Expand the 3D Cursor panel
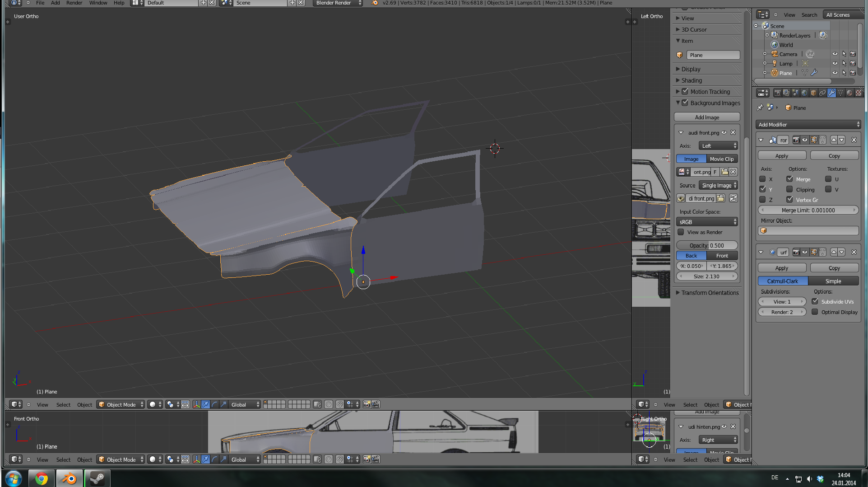The height and width of the screenshot is (487, 868). pos(694,29)
